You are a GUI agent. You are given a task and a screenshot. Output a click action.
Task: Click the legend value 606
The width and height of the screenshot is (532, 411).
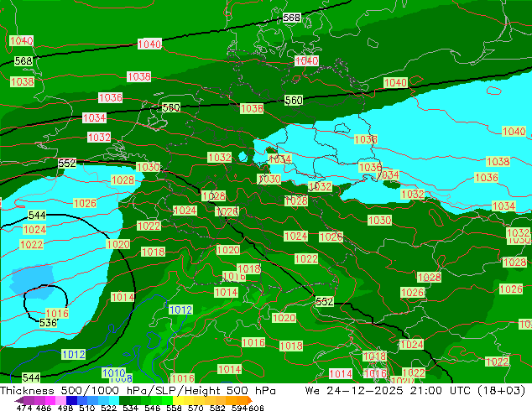[x=256, y=408]
